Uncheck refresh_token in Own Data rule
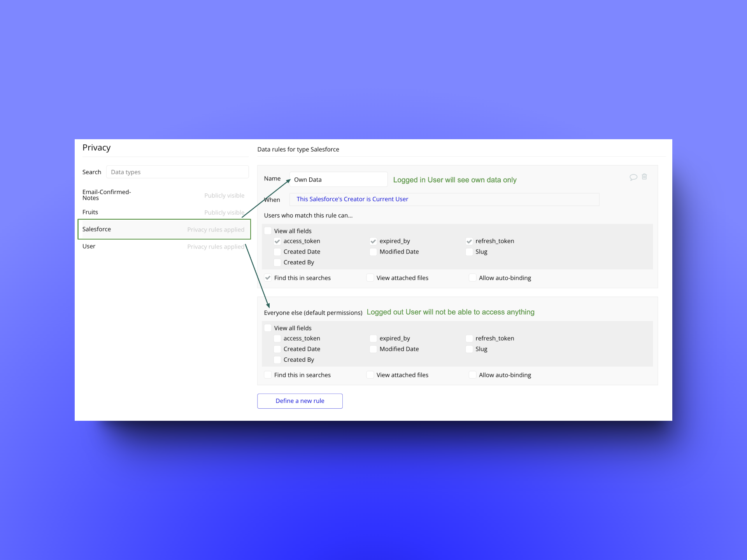The image size is (747, 560). [469, 241]
